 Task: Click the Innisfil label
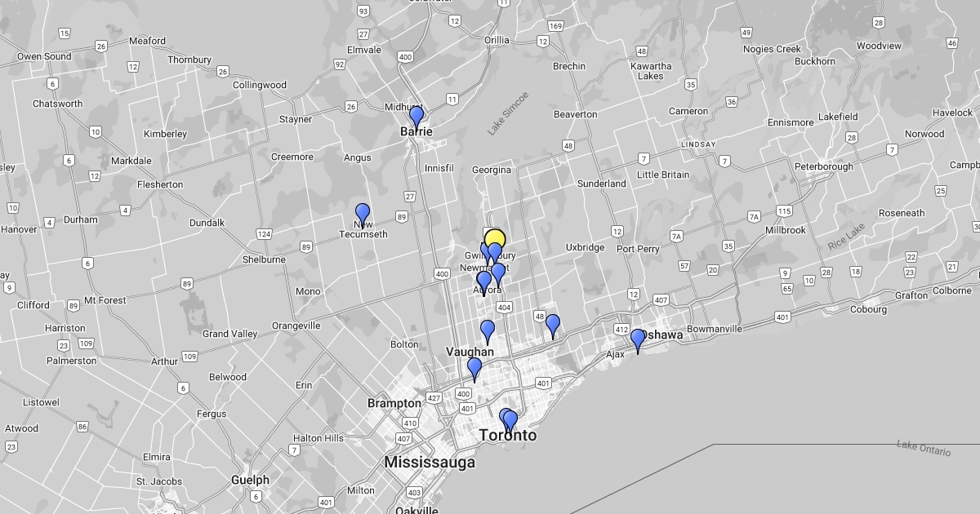(439, 168)
